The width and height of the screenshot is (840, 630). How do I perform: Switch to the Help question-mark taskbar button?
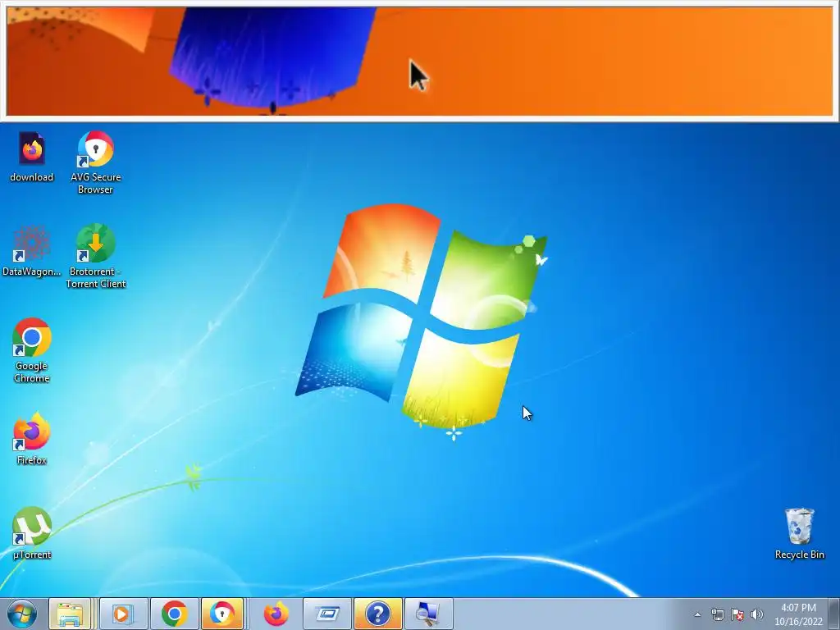pos(377,614)
